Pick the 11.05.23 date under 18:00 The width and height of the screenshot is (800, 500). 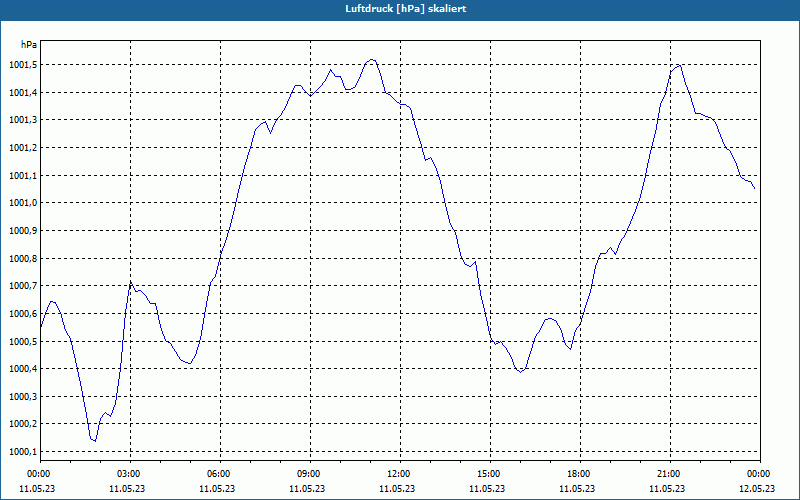click(577, 489)
